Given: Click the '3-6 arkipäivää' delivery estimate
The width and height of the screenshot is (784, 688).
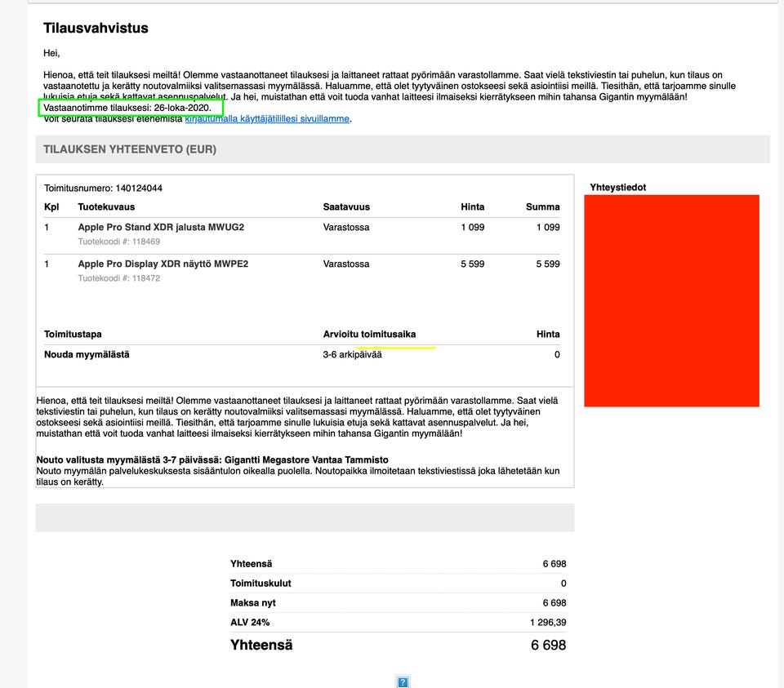Looking at the screenshot, I should pos(352,355).
